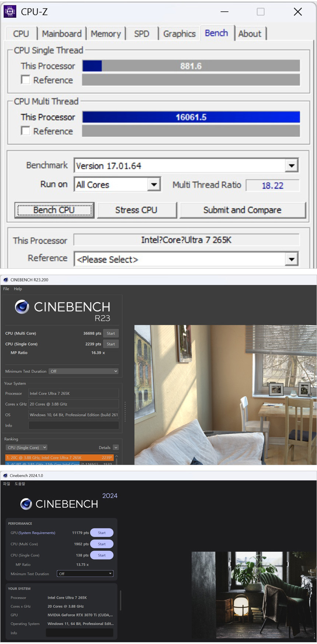Click the Cinebench 2024 logo sphere

(x=26, y=504)
